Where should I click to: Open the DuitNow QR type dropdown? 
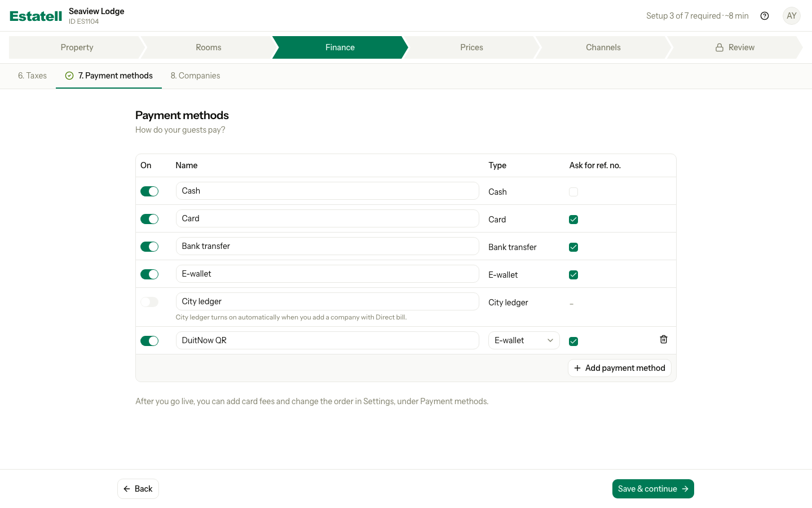[524, 340]
